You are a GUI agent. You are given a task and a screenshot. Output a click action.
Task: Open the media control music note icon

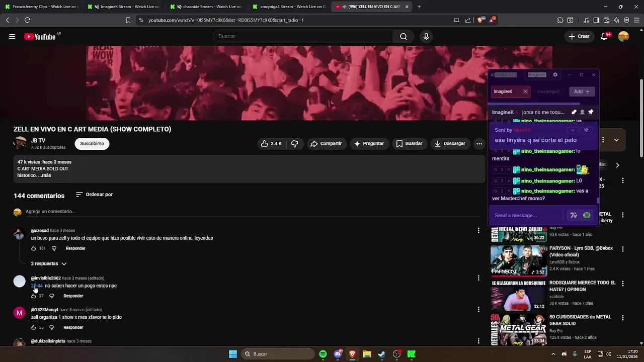pyautogui.click(x=586, y=20)
